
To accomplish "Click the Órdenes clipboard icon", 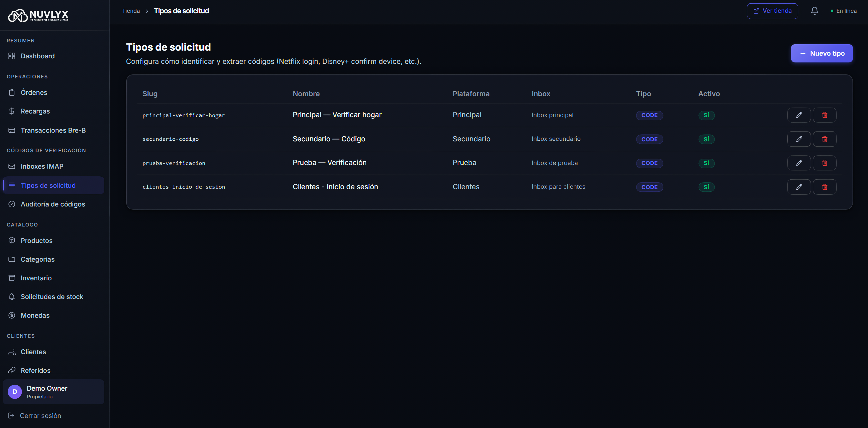I will 12,92.
